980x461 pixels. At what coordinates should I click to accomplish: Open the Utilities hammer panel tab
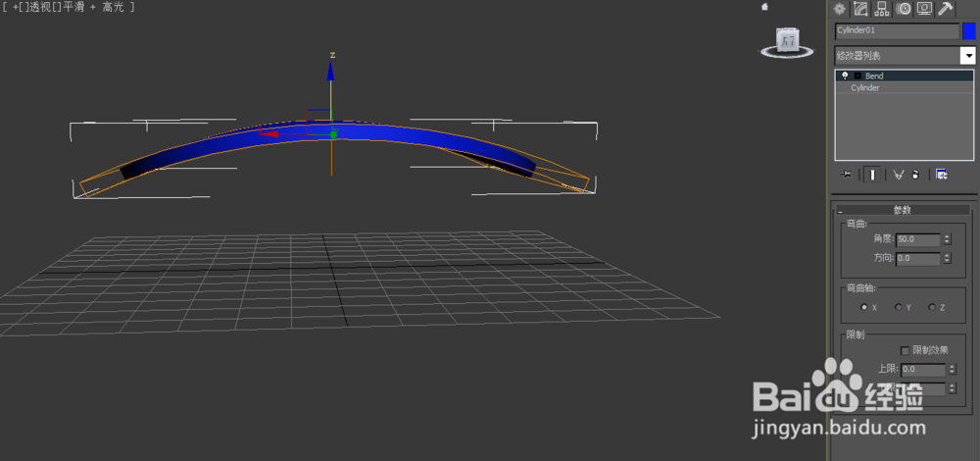click(x=946, y=9)
